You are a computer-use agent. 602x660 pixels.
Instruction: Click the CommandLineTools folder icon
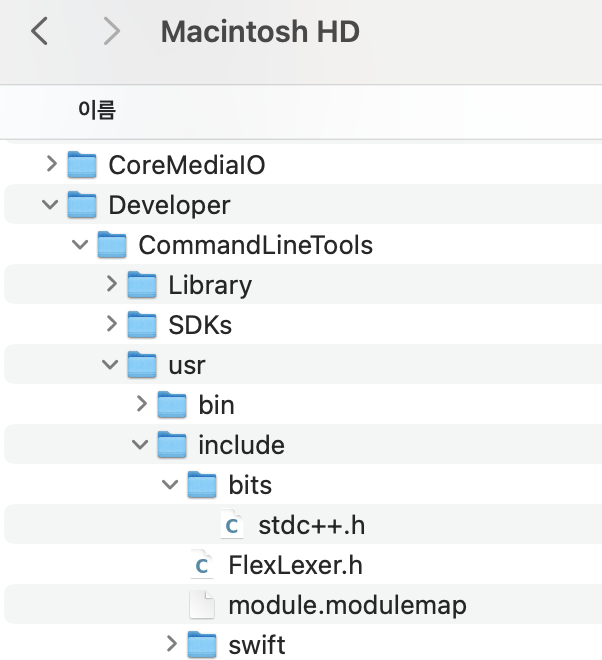point(112,245)
